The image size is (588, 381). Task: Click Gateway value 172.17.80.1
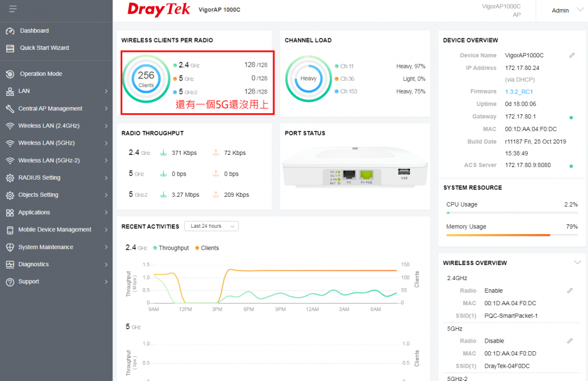coord(520,116)
